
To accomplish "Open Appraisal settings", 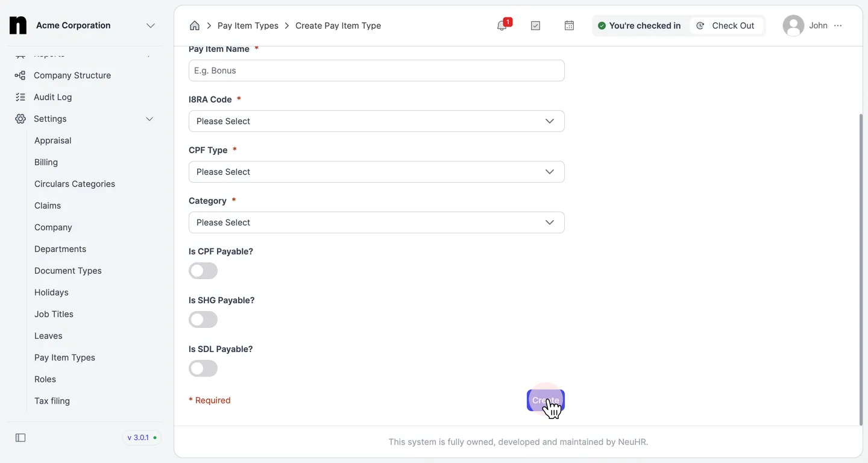I will 53,140.
